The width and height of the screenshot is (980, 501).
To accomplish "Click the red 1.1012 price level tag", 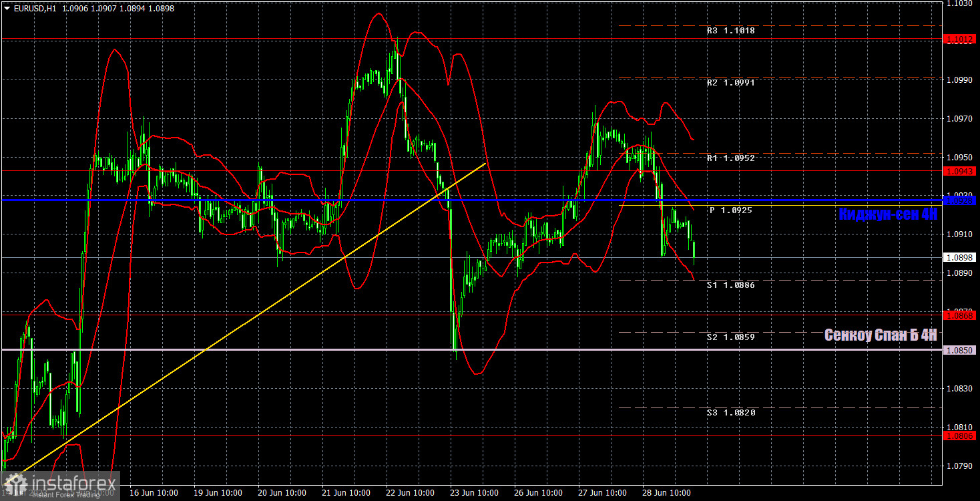I will [960, 40].
